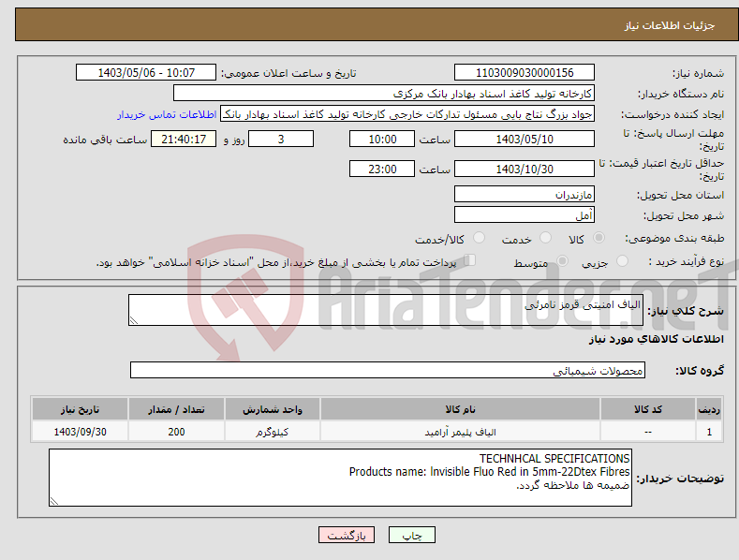This screenshot has height=560, width=739.
Task: Click the استان محل تحویل label
Action: 680,195
